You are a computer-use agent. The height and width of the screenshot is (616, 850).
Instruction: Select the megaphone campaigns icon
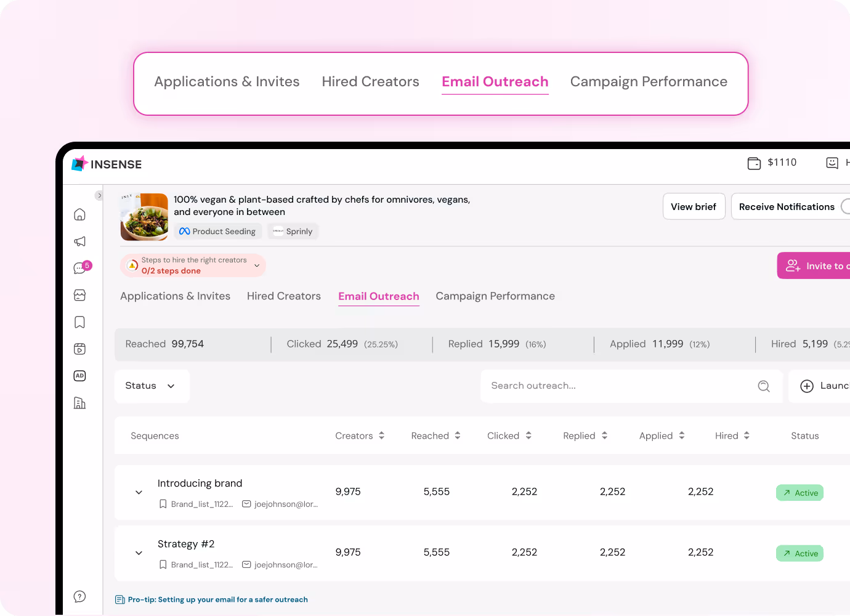click(x=79, y=241)
